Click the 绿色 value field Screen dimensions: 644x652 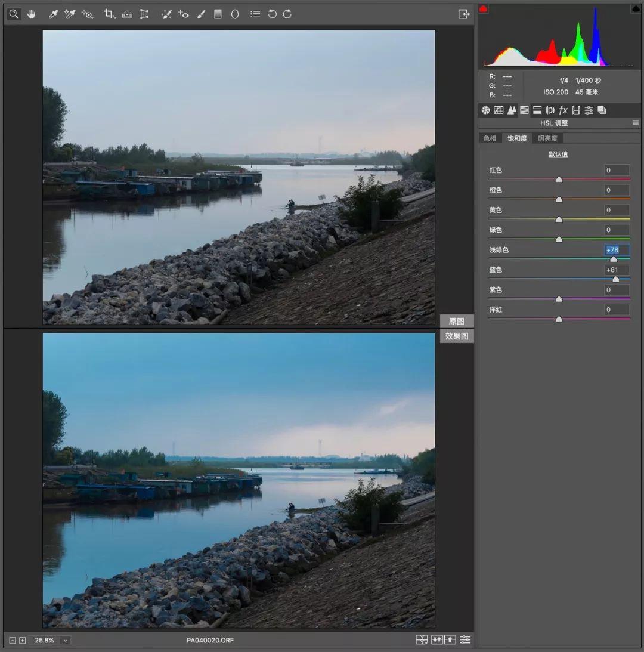(x=617, y=230)
